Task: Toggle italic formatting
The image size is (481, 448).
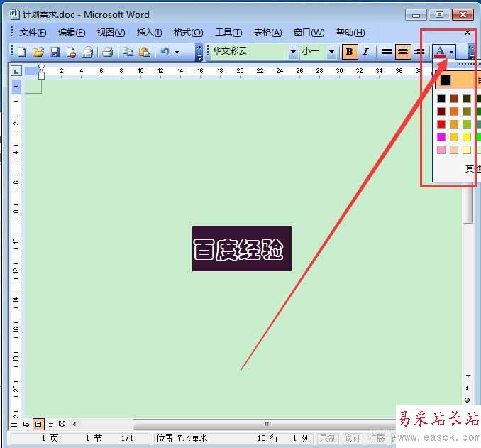Action: click(365, 52)
